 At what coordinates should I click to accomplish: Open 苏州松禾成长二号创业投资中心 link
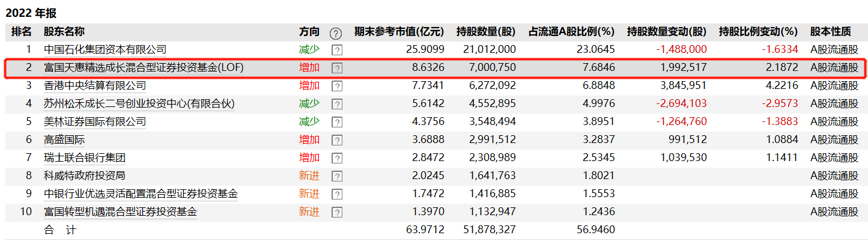(139, 103)
